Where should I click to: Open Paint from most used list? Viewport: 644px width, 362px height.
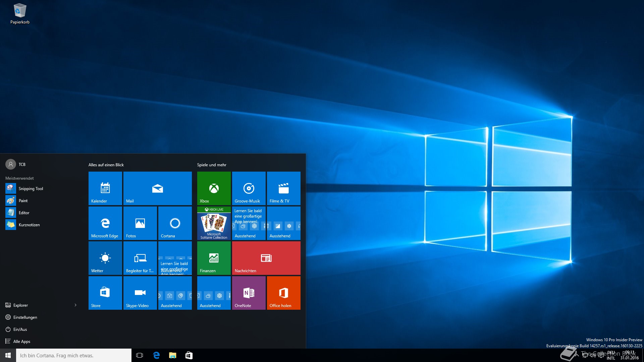coord(23,200)
